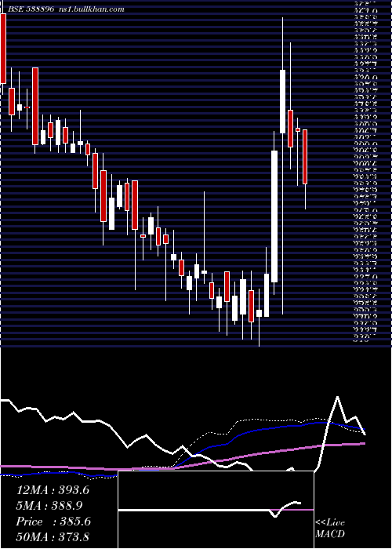The image size is (392, 549).
Task: Click the peak of the white price line
Action: [x=337, y=397]
